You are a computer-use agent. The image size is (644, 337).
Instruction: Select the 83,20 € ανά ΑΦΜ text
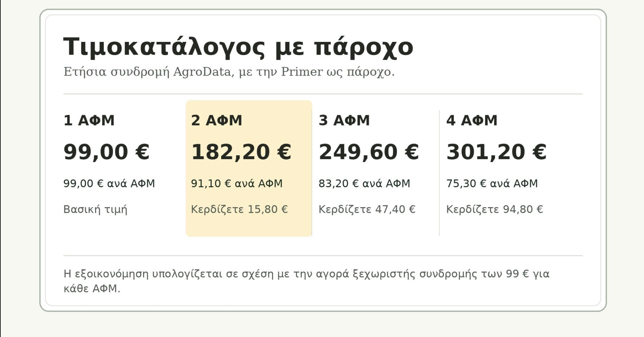364,184
